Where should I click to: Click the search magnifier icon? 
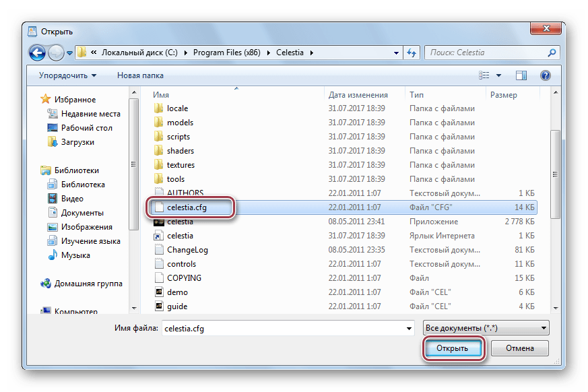[x=552, y=53]
